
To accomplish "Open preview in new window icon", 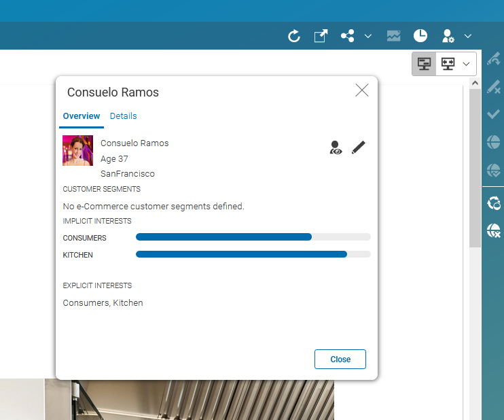I will [321, 36].
